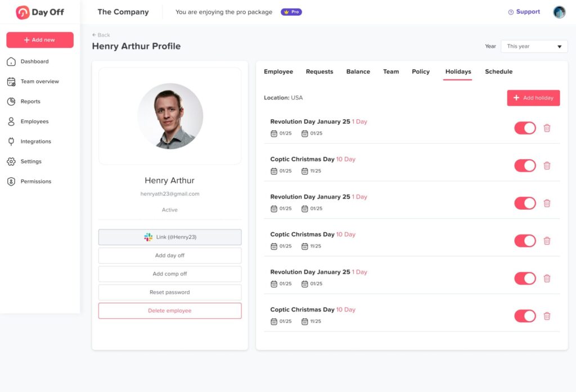
Task: Click the Permissions shield icon
Action: (x=11, y=182)
